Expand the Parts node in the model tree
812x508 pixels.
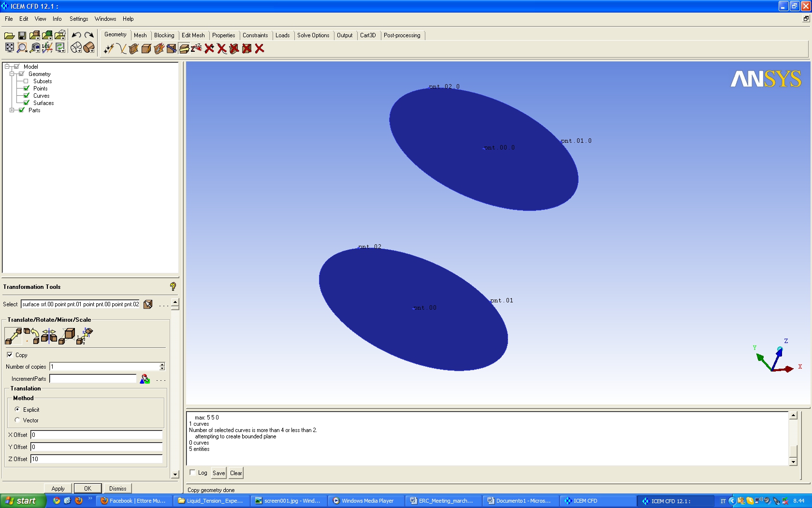point(12,110)
